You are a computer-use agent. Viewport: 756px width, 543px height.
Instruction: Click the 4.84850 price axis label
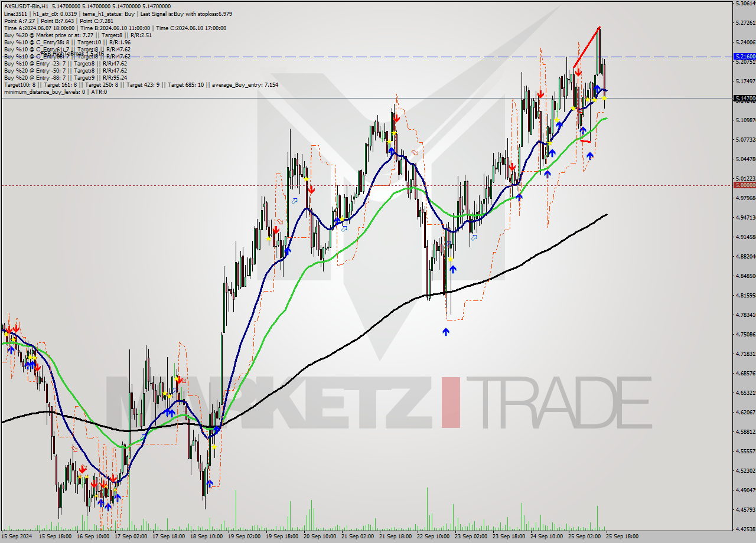[745, 276]
